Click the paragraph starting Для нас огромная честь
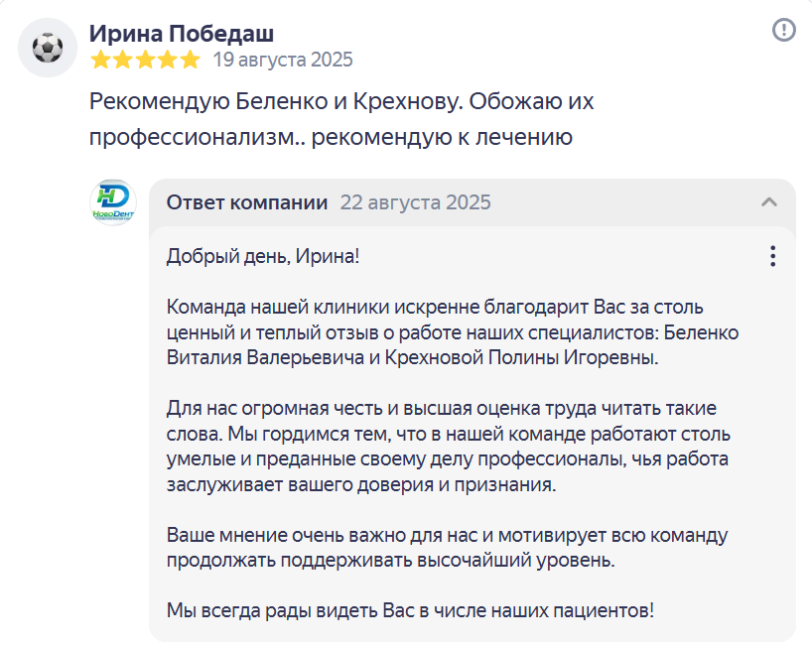This screenshot has height=650, width=812. [449, 447]
